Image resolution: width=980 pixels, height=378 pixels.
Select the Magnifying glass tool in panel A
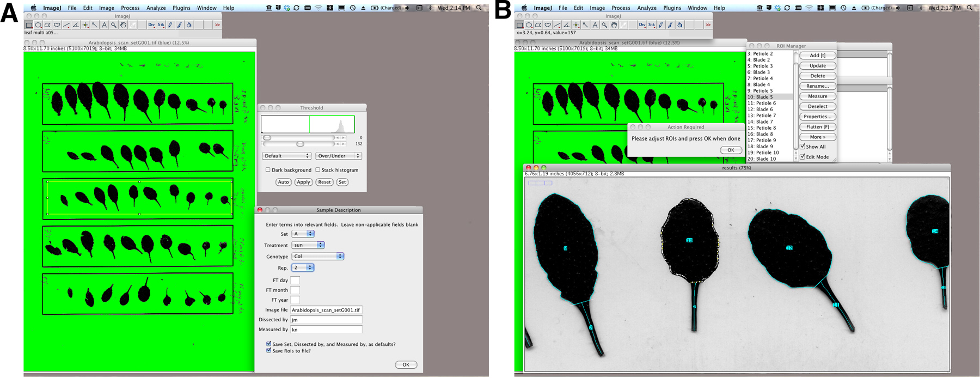click(114, 25)
